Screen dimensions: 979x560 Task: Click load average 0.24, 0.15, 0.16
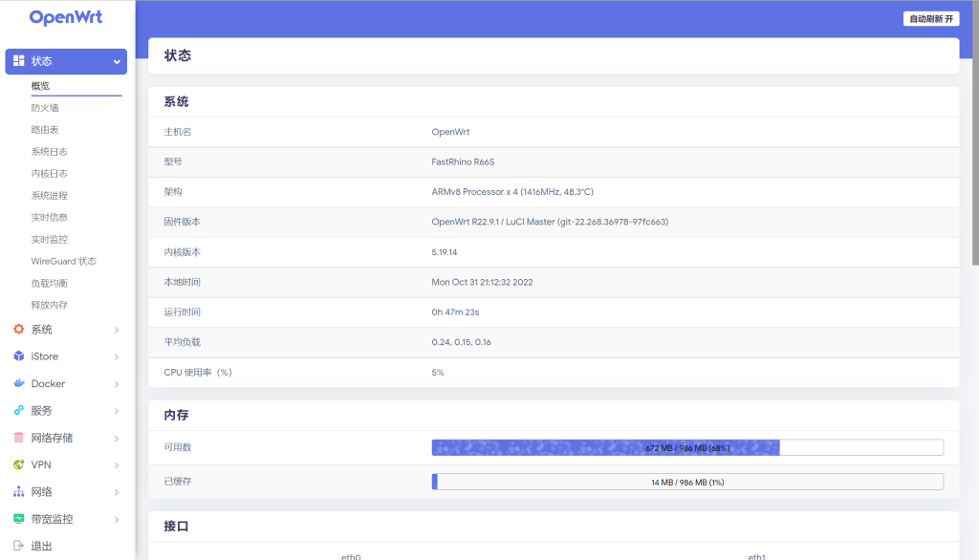click(461, 342)
